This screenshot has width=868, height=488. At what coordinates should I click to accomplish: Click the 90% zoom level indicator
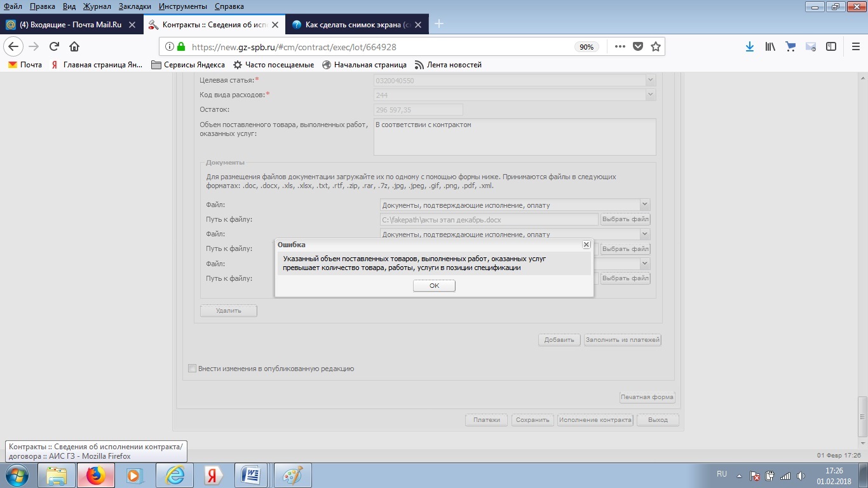point(585,47)
